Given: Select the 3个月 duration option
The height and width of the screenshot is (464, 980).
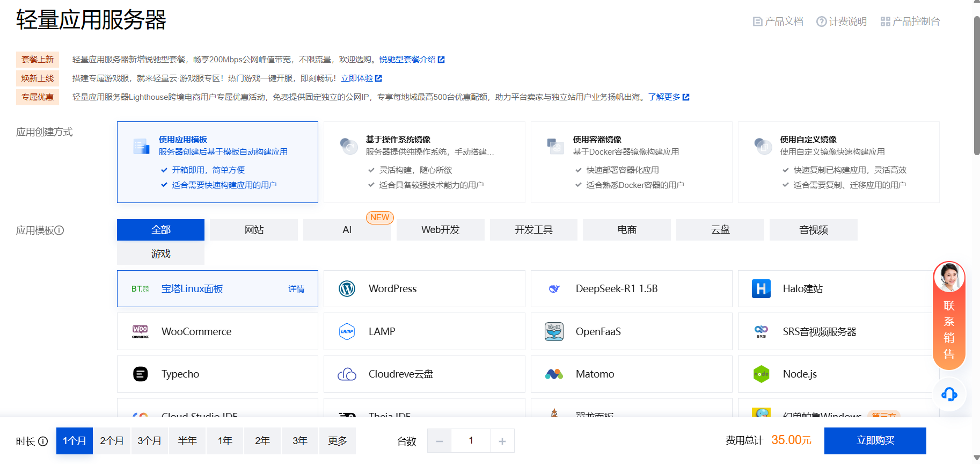Looking at the screenshot, I should [149, 441].
